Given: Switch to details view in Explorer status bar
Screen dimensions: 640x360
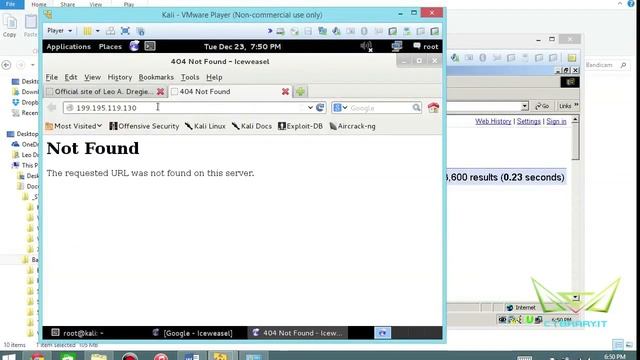Looking at the screenshot, I should coord(618,344).
